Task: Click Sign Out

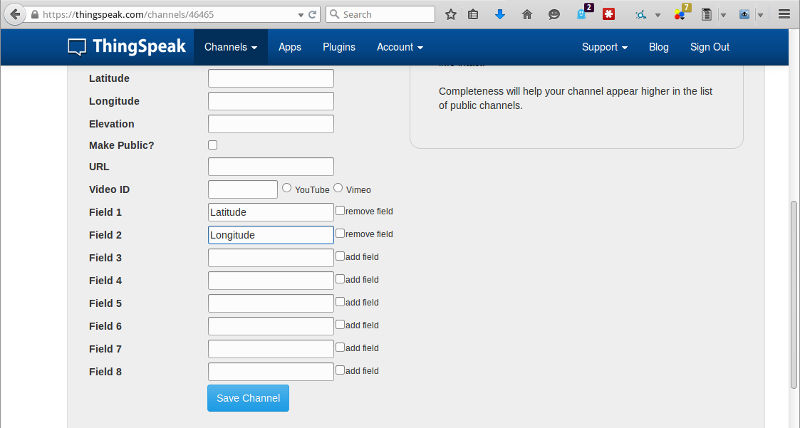Action: click(x=710, y=47)
